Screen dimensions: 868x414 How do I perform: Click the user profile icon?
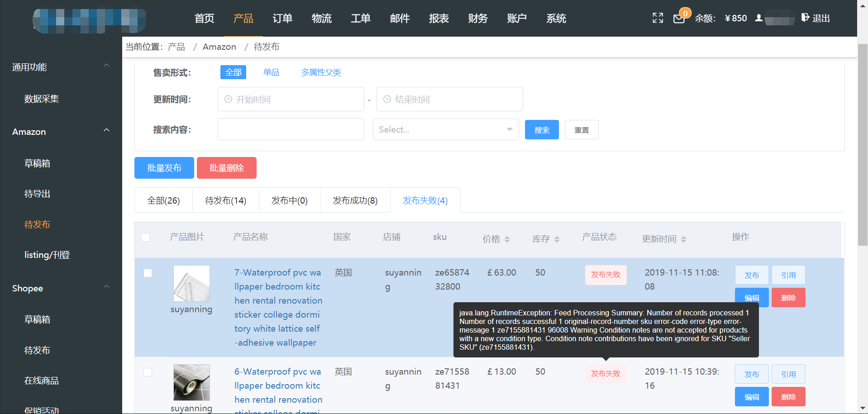click(x=759, y=18)
